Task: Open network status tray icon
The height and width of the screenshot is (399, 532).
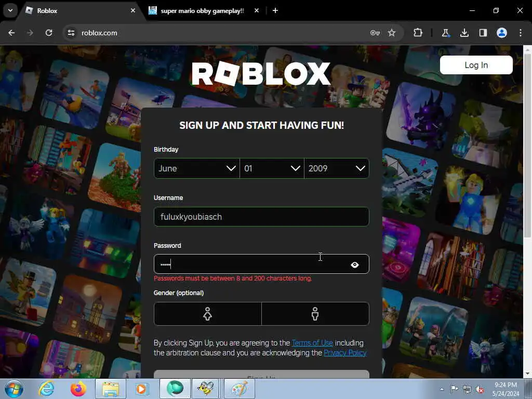Action: pyautogui.click(x=467, y=390)
